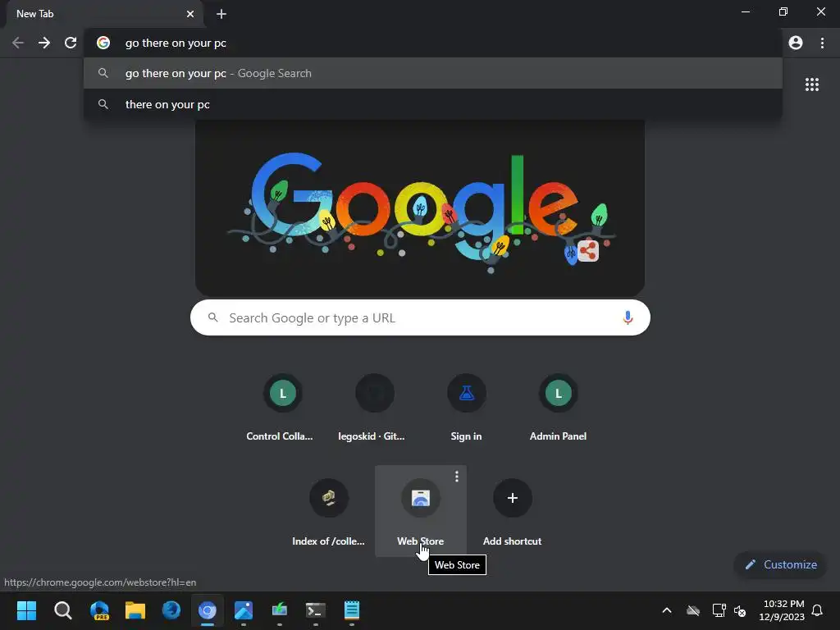Start voice search with the microphone icon

click(628, 317)
